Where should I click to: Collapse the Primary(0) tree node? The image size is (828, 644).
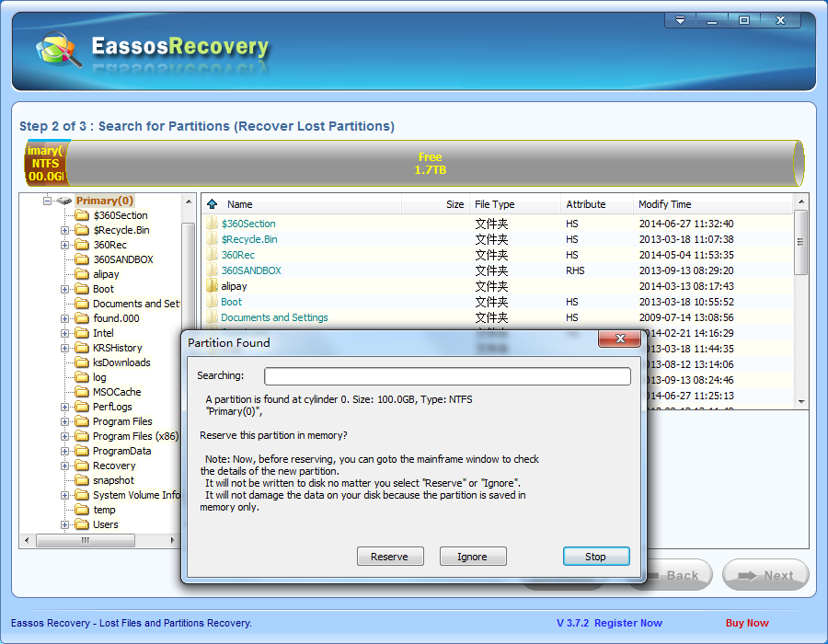tap(48, 201)
